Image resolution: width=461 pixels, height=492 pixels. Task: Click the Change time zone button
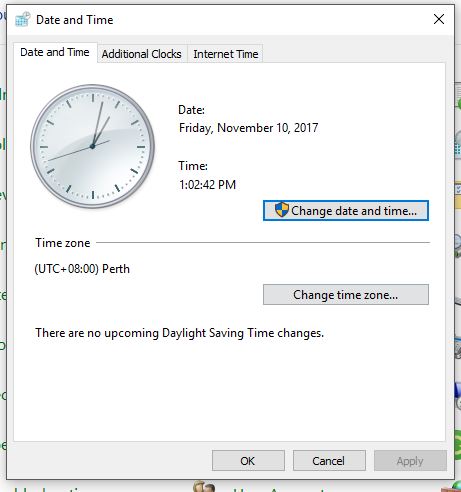346,295
